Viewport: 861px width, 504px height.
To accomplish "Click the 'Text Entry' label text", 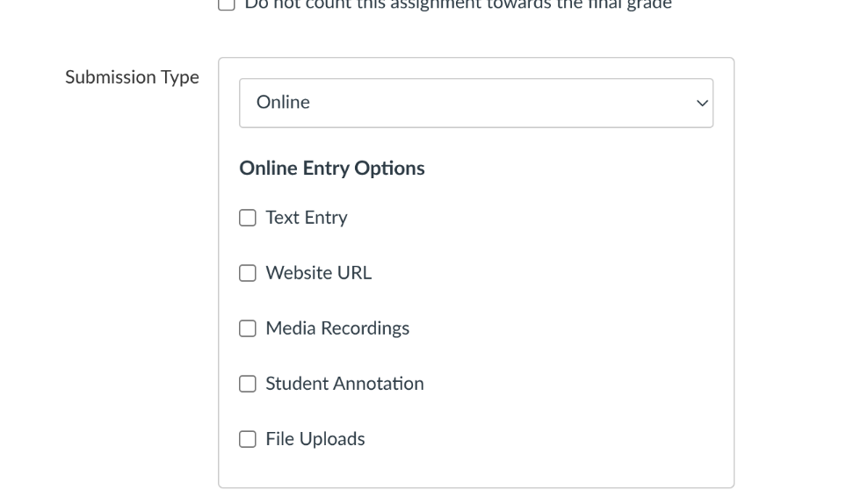I will coord(307,218).
